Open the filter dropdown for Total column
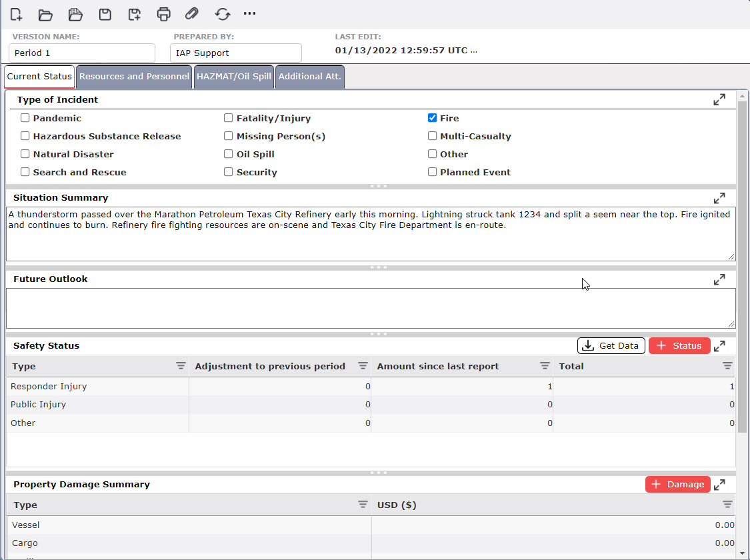Screen dimensions: 750x560 point(727,365)
